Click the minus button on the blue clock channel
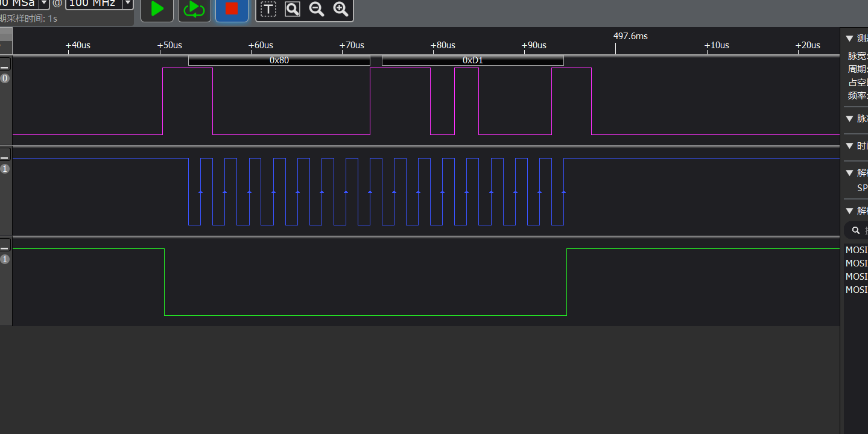Screen dimensions: 868x434 tap(5, 156)
